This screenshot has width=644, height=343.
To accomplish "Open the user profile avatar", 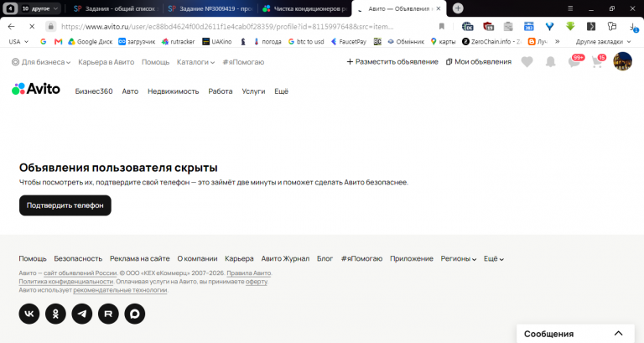I will click(x=623, y=61).
